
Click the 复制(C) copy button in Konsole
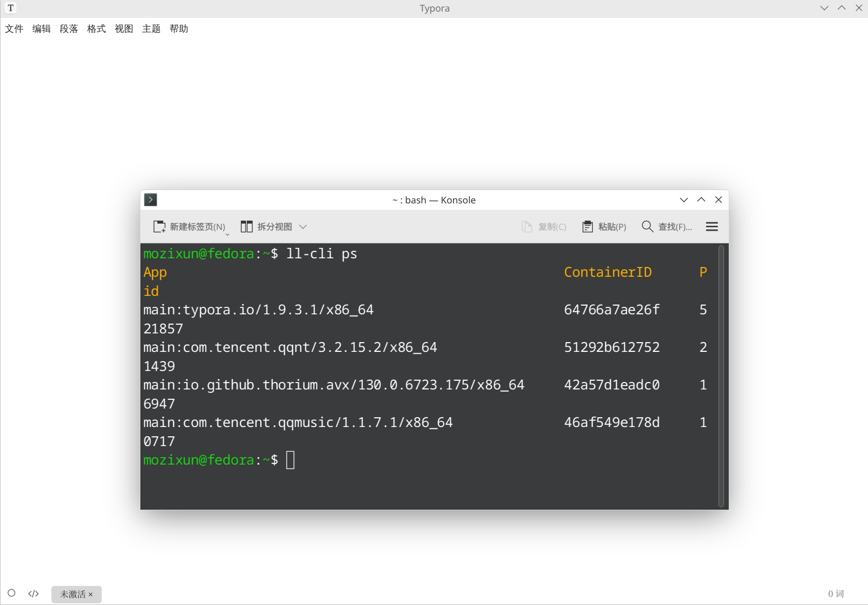click(544, 227)
